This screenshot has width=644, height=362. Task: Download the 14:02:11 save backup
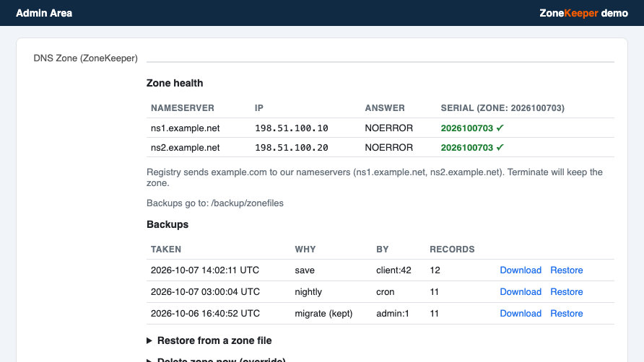pos(521,270)
